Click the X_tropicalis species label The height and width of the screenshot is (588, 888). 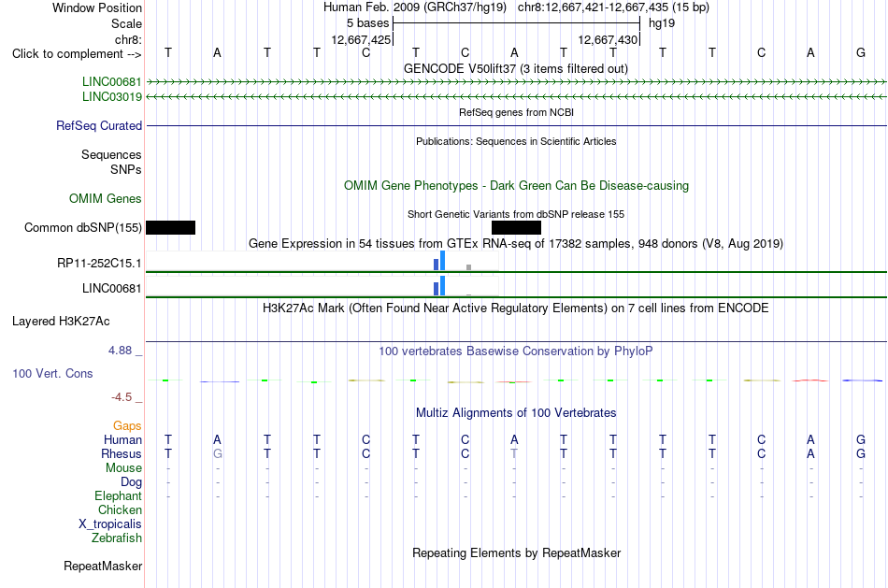tap(110, 524)
